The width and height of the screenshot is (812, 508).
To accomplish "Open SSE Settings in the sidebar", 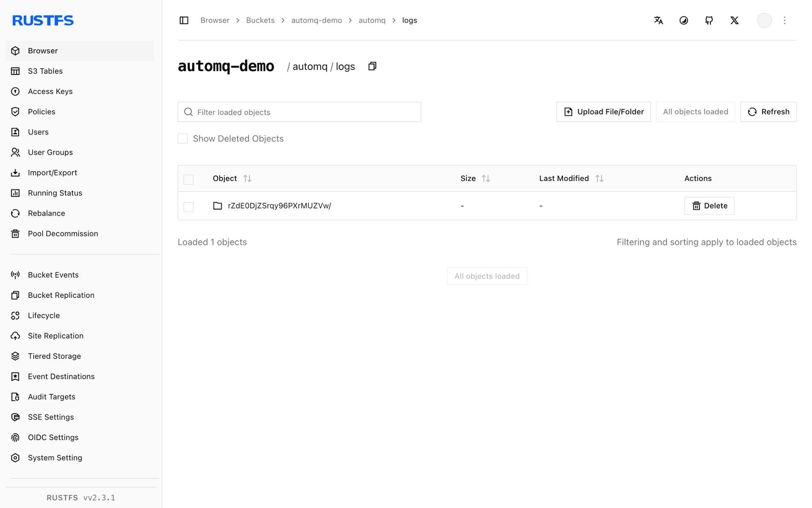I will [80, 417].
